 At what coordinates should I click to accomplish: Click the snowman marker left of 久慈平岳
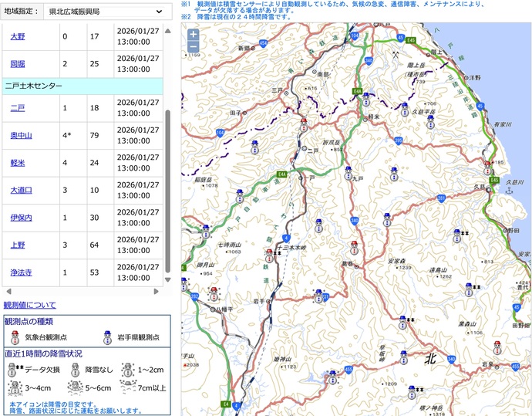tap(405, 110)
